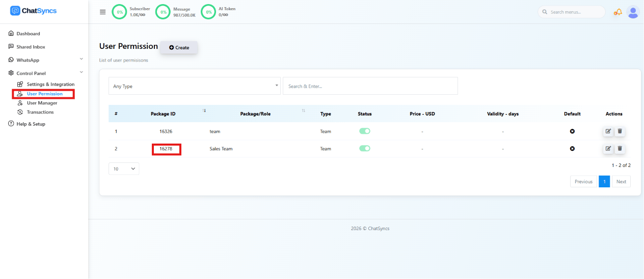Click the trash icon for Sales Team row
Viewport: 644px width, 279px height.
[x=620, y=149]
